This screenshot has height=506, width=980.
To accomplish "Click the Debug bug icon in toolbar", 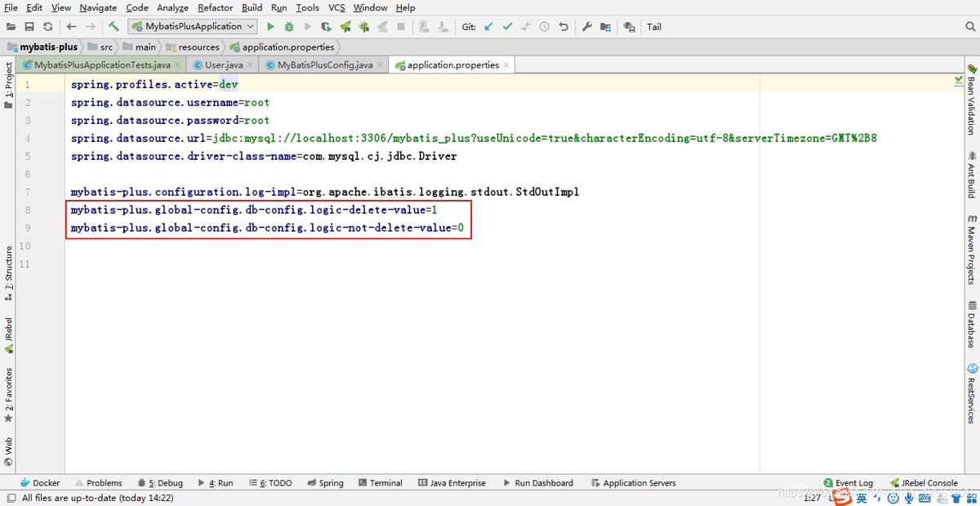I will [x=289, y=27].
